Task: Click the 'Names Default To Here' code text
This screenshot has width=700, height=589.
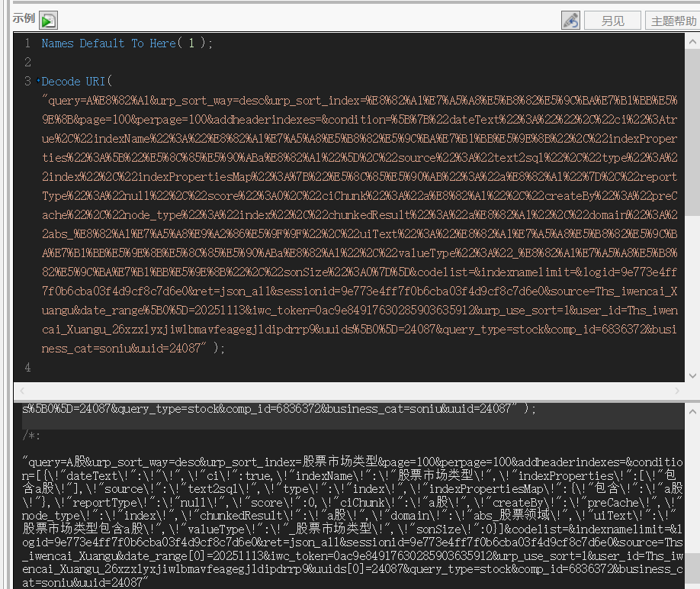Action: coord(108,43)
